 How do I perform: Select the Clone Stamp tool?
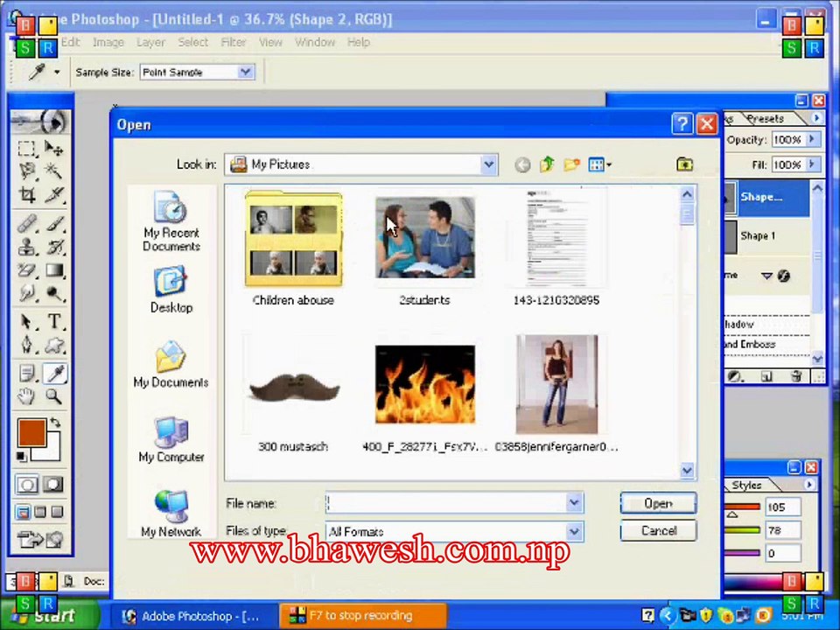coord(27,247)
